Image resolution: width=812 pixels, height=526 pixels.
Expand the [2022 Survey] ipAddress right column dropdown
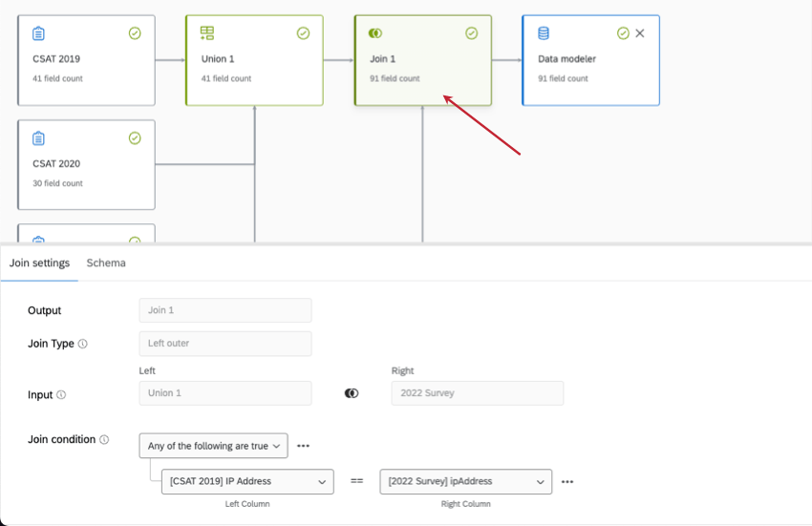point(465,482)
